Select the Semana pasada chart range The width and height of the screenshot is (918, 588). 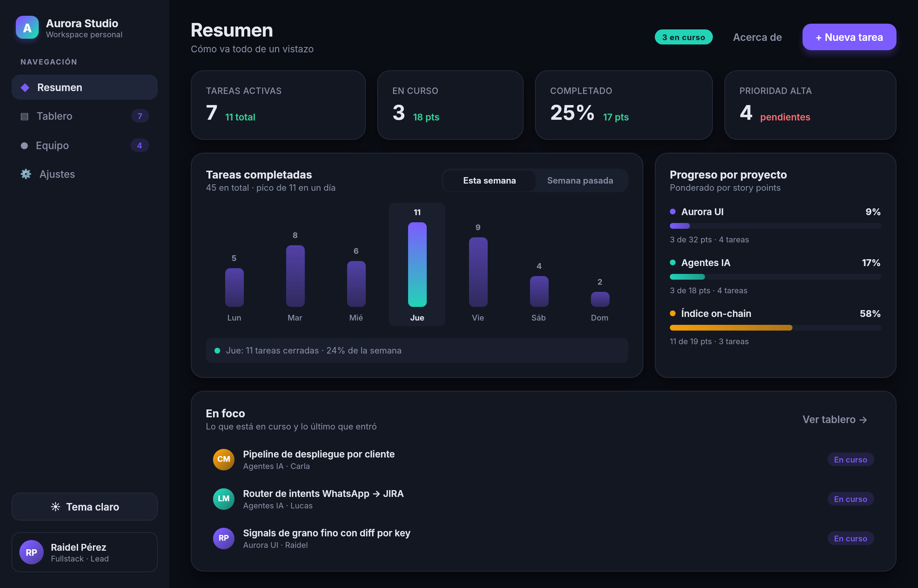pos(580,181)
